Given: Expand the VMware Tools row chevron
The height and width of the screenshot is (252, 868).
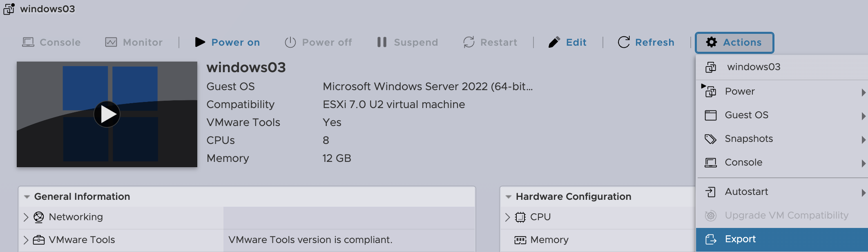Looking at the screenshot, I should tap(26, 240).
